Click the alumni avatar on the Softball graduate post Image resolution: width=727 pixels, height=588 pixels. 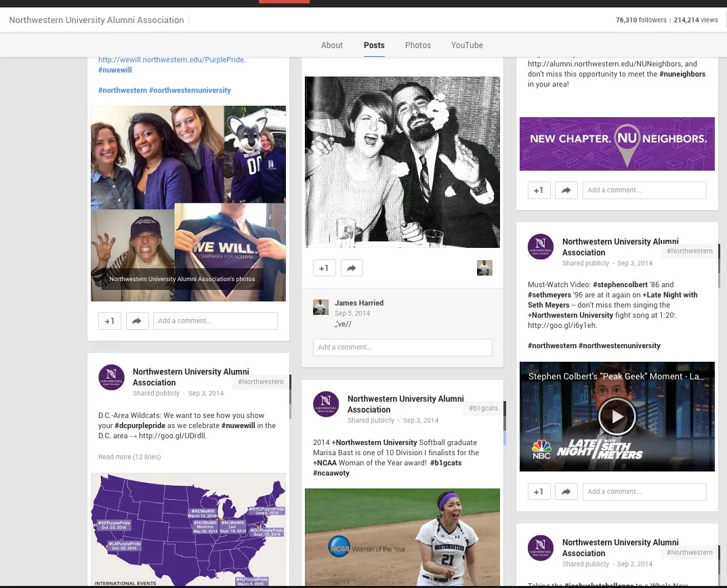click(x=326, y=404)
